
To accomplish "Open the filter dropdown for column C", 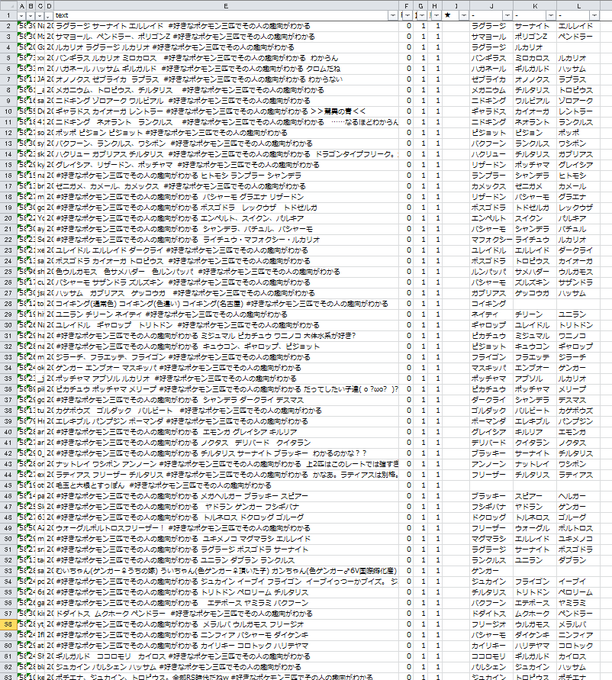I will pos(41,16).
